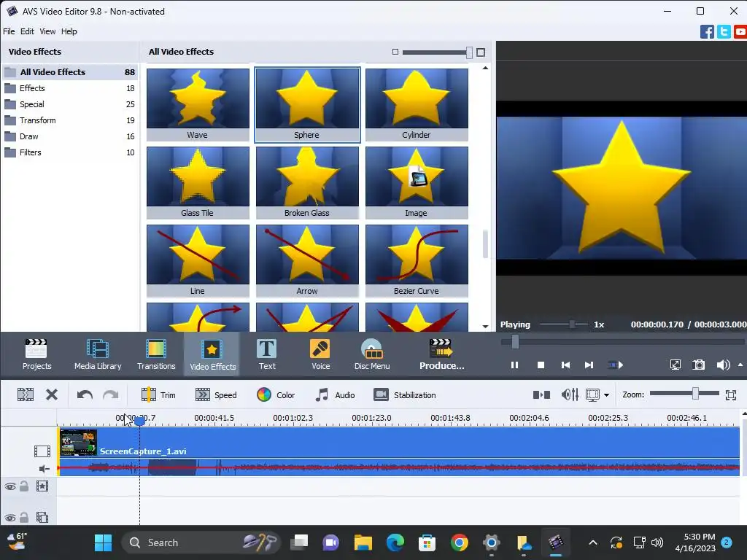Screen dimensions: 747x560
Task: Open Facebook link icon
Action: click(707, 32)
